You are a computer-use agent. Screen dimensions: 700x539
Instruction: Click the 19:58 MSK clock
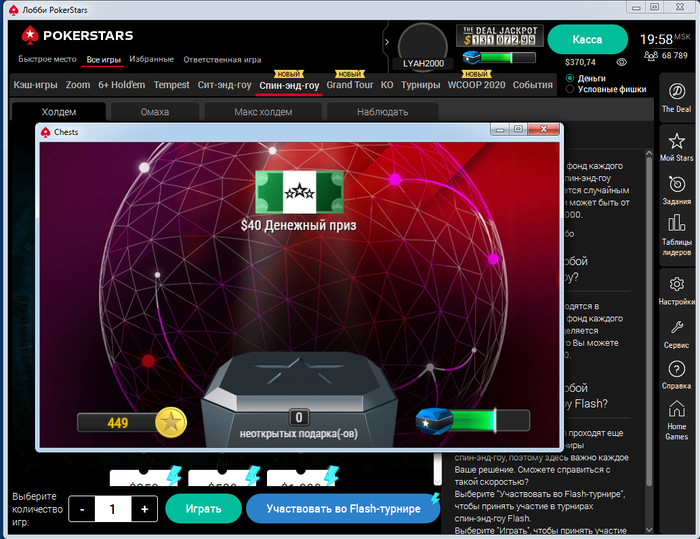point(665,39)
